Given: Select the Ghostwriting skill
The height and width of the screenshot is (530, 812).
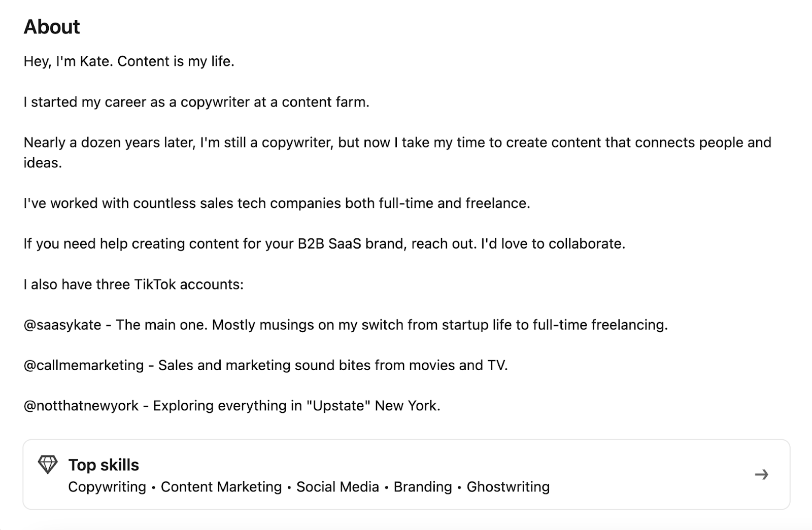Looking at the screenshot, I should [508, 487].
